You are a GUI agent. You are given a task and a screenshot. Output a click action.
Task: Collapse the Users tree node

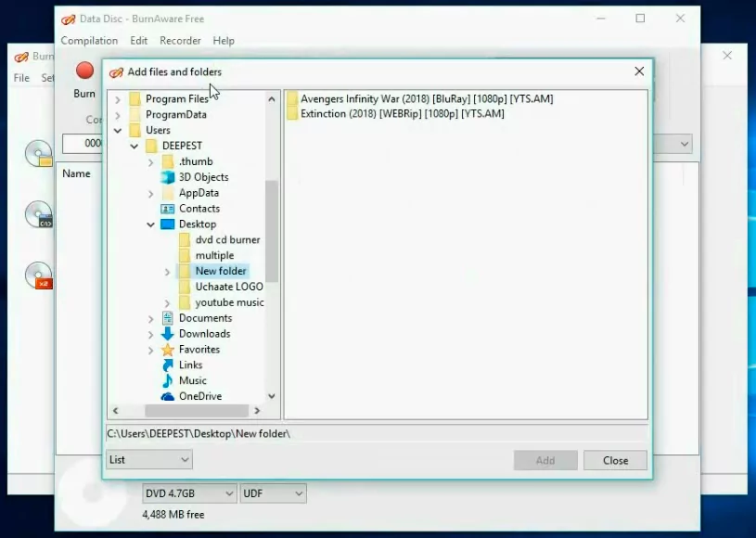[x=118, y=131]
